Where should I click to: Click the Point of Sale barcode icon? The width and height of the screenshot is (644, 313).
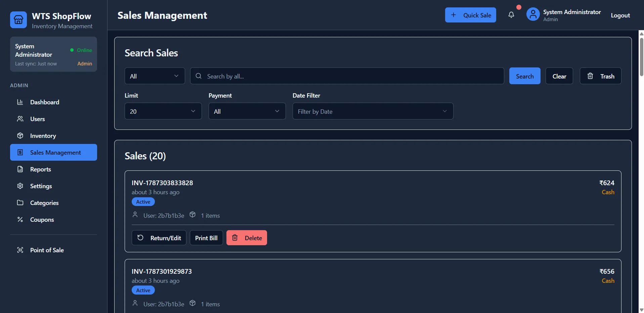pos(20,250)
